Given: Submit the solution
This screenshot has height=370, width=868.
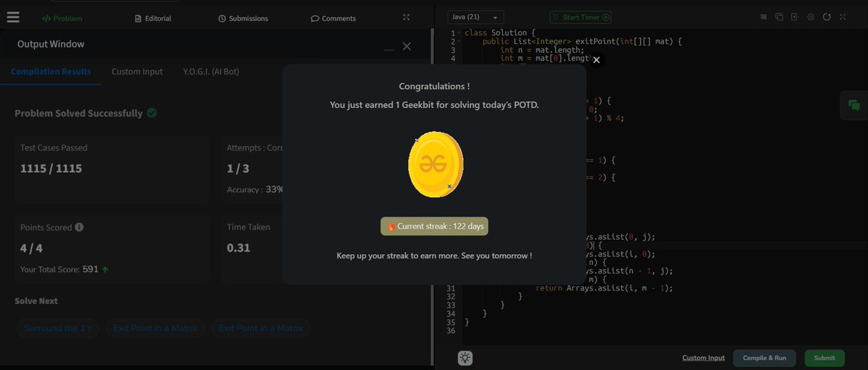Looking at the screenshot, I should (824, 358).
